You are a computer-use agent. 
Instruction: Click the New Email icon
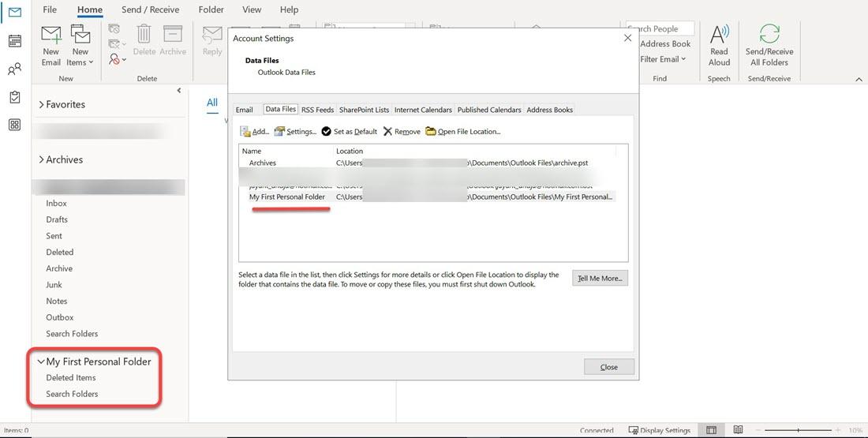51,45
